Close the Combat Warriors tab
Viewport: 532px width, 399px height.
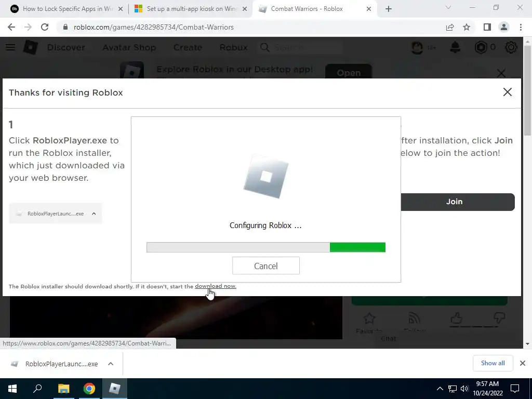click(x=369, y=9)
